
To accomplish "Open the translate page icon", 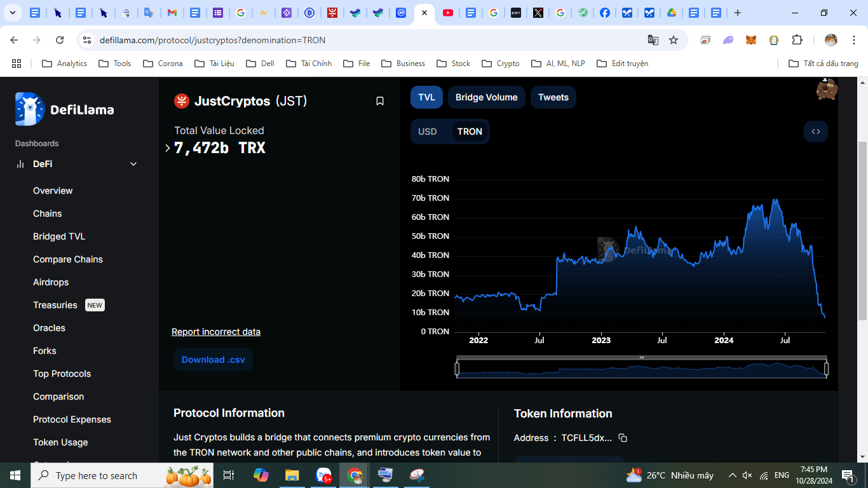I will 653,40.
